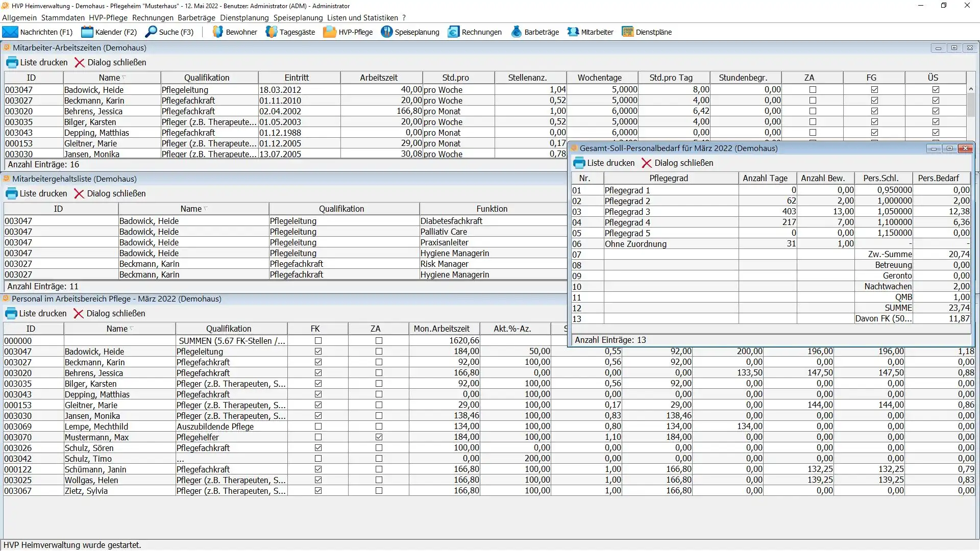Screen dimensions: 980x551
Task: Open the Dienstplanung menu
Action: click(x=244, y=18)
